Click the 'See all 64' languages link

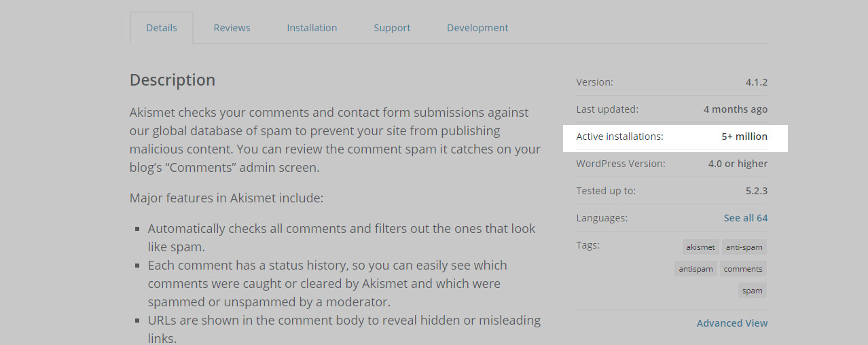(746, 218)
